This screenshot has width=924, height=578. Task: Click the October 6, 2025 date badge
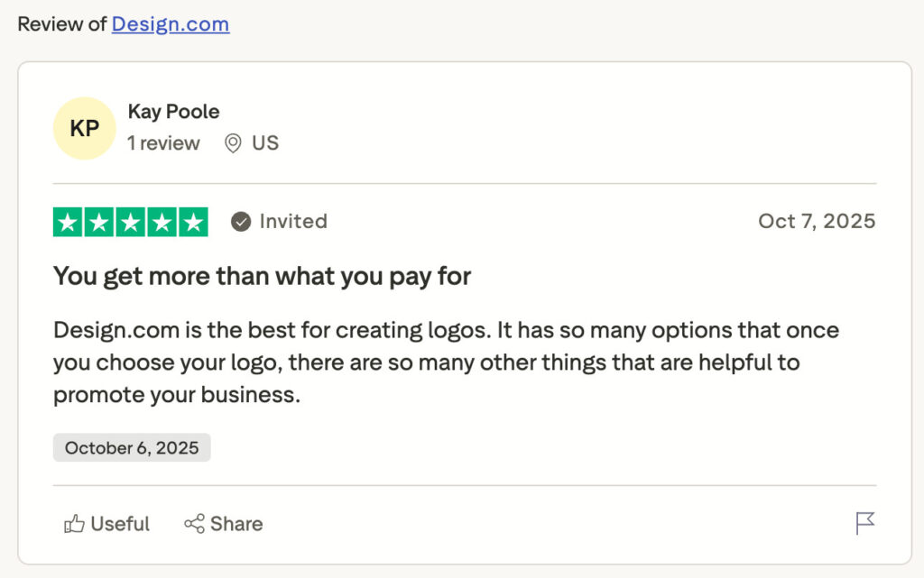[132, 448]
